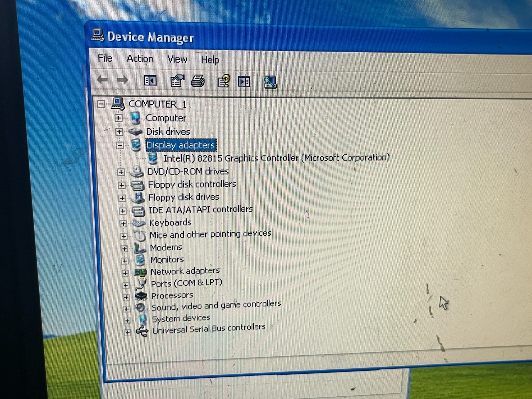The width and height of the screenshot is (532, 399).
Task: Click the Ports (COM & LPT) icon
Action: [141, 284]
